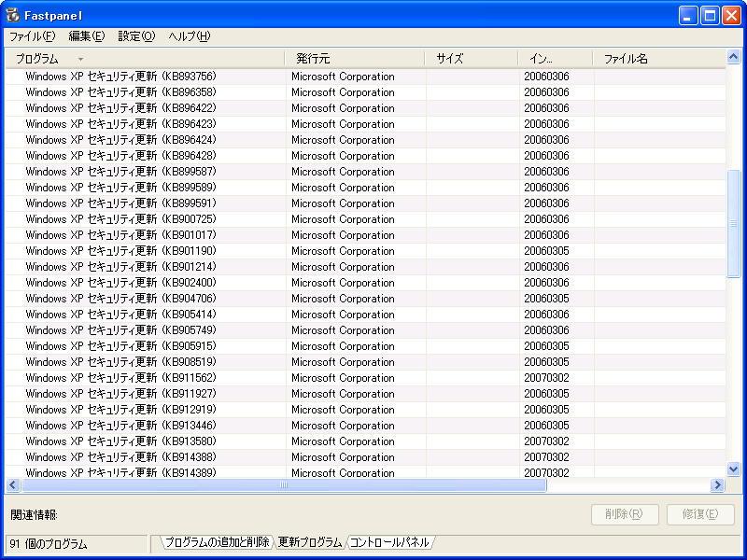Screen dimensions: 747x560
Task: Select the KB896422 security update row
Action: tap(365, 108)
